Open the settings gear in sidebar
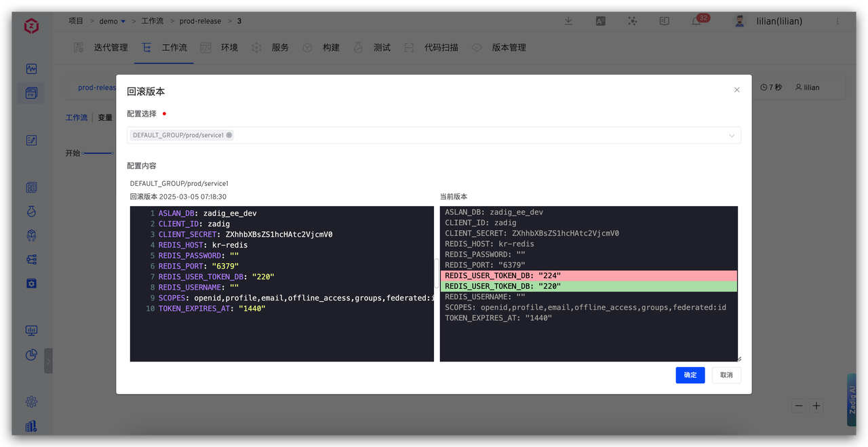 [x=31, y=402]
